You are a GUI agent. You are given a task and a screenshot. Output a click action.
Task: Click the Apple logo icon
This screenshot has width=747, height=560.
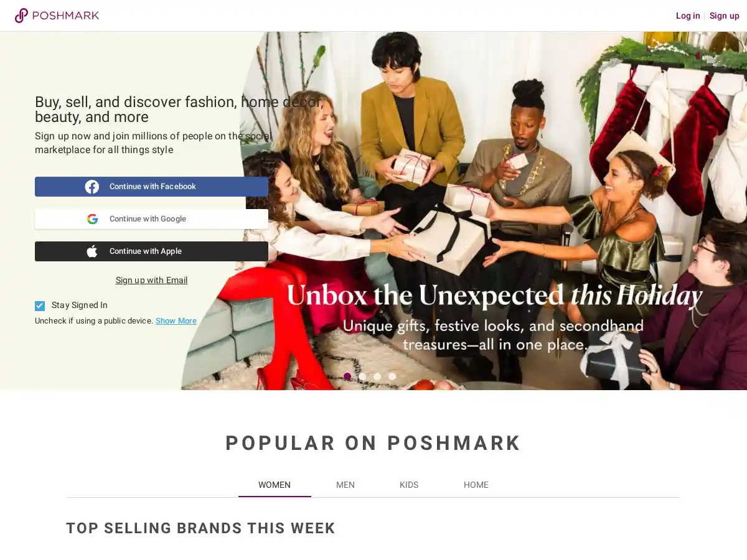[92, 251]
